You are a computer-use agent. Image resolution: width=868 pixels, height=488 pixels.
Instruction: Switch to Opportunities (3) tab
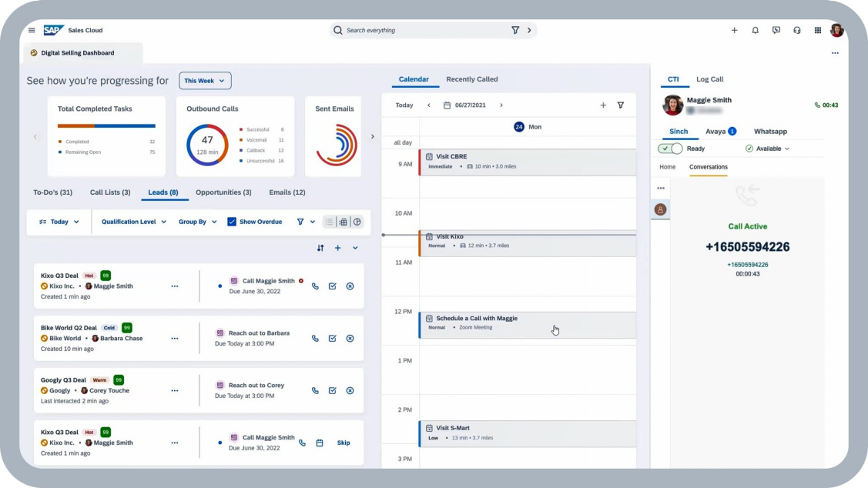pos(223,192)
